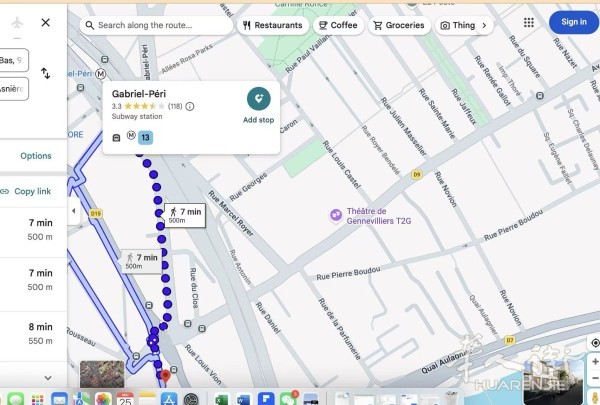The height and width of the screenshot is (405, 600).
Task: Close the directions panel
Action: click(x=46, y=23)
